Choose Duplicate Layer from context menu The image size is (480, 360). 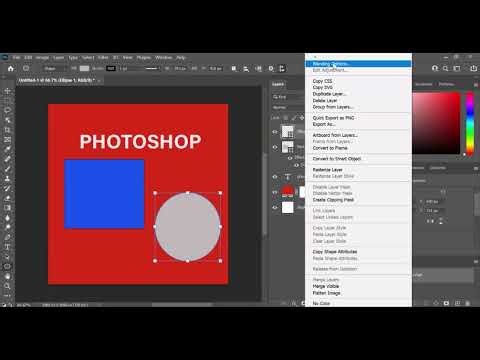(x=358, y=94)
